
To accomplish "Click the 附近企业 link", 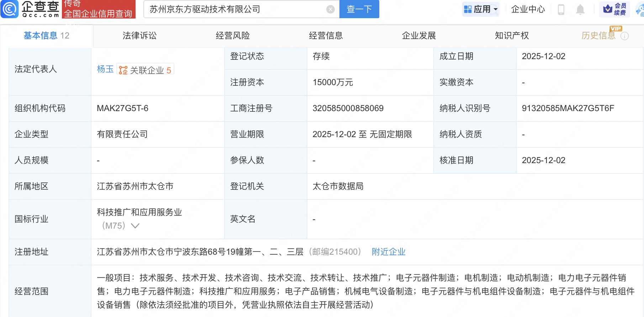I will point(389,252).
